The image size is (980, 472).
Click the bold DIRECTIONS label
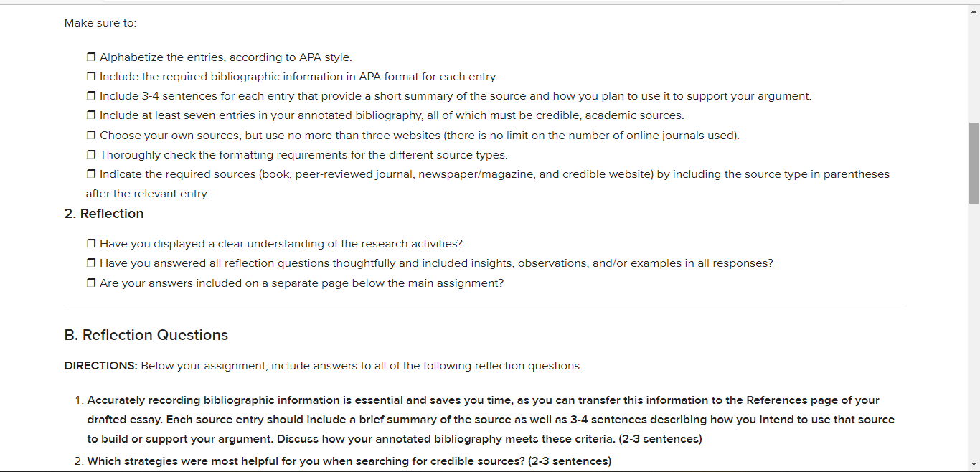click(x=101, y=366)
